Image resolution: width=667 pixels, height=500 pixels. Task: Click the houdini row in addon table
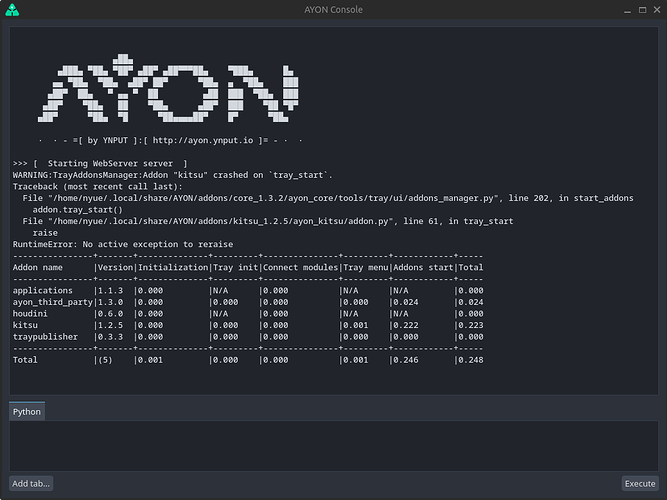247,313
